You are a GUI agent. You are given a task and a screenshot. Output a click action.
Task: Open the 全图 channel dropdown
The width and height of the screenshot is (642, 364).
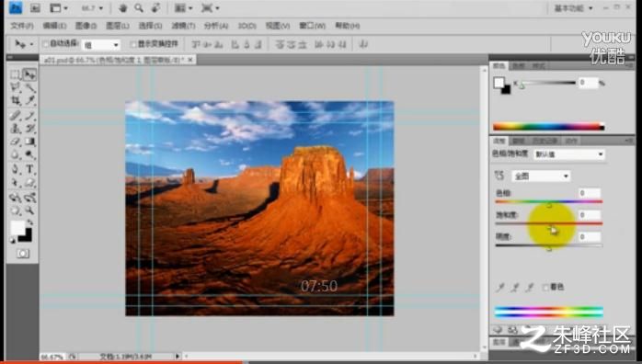point(541,176)
